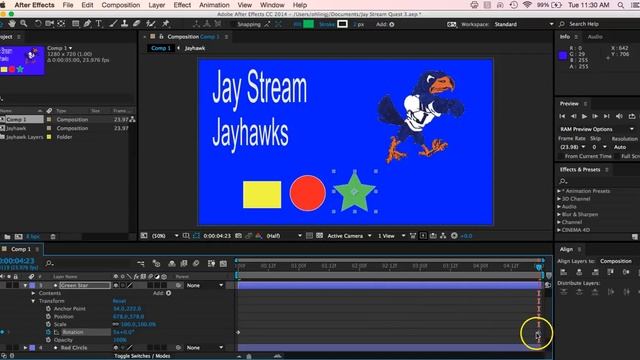Screen dimensions: 640x360
Task: Open the Composition menu
Action: click(120, 5)
